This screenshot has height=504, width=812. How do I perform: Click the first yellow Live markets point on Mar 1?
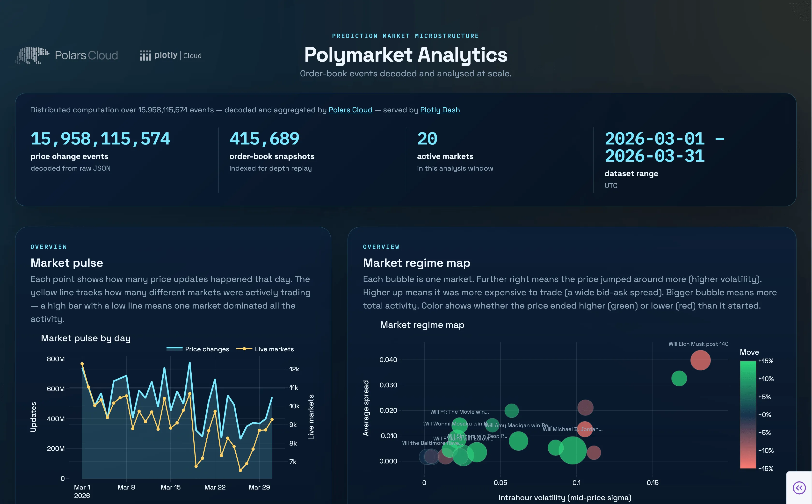(x=82, y=364)
